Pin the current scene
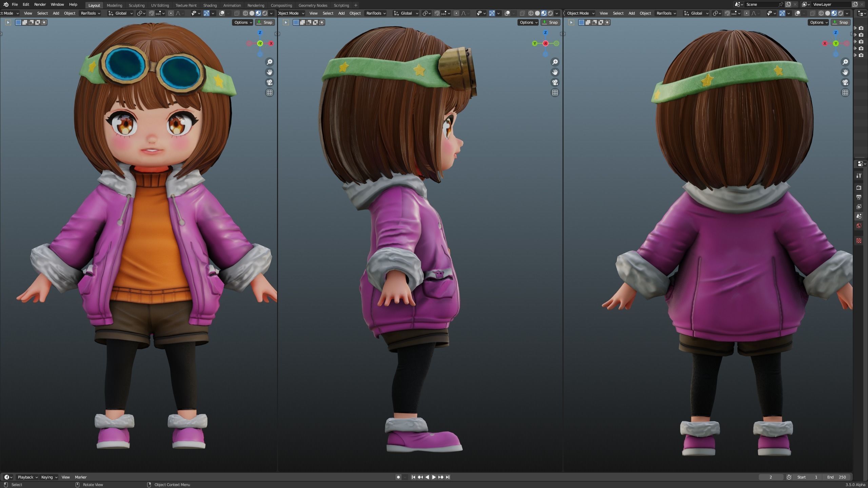The height and width of the screenshot is (488, 868). pyautogui.click(x=781, y=4)
